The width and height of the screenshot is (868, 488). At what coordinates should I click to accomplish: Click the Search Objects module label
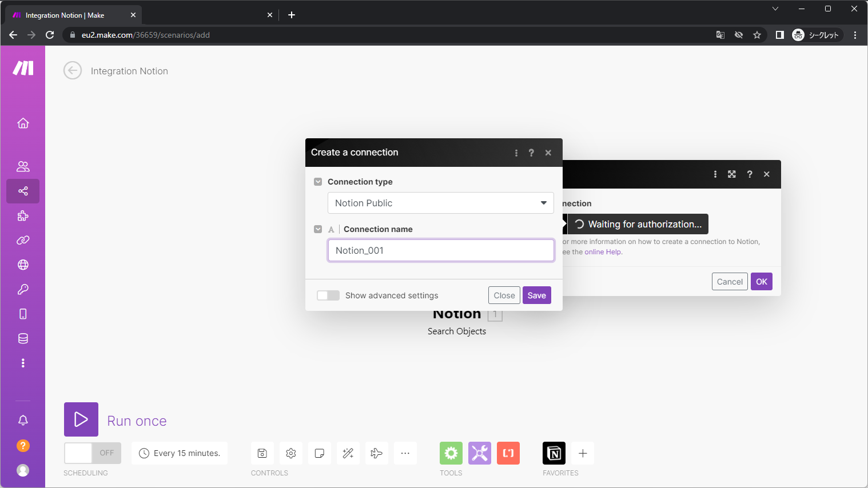(457, 331)
